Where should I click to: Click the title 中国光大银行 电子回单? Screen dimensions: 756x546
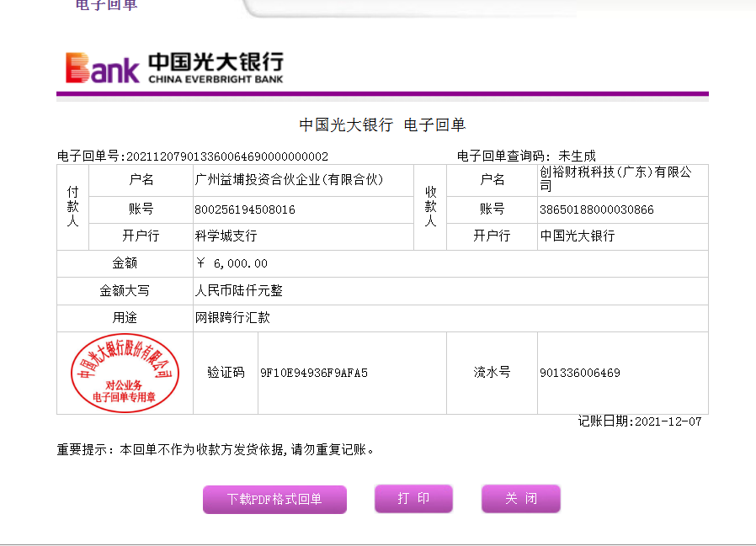point(382,125)
